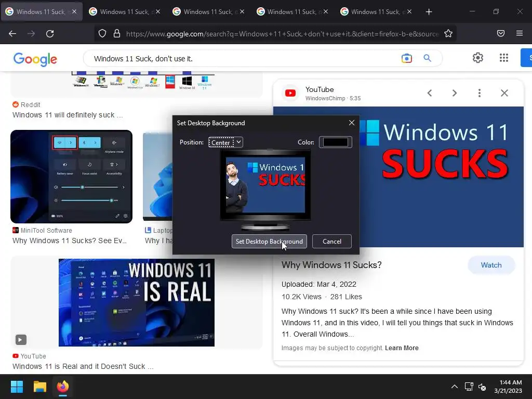
Task: Play the video badge on Windows 11 thumbnail
Action: coord(21,340)
